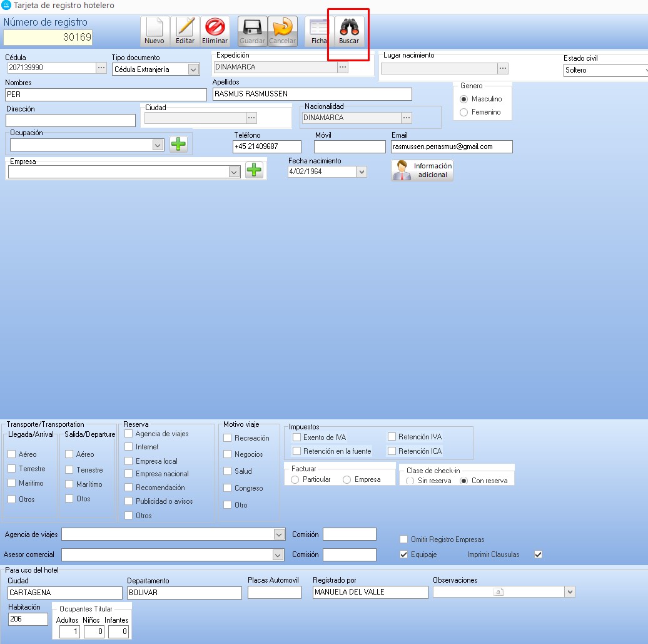Click into the Dirección text field
The width and height of the screenshot is (648, 644).
(x=71, y=120)
